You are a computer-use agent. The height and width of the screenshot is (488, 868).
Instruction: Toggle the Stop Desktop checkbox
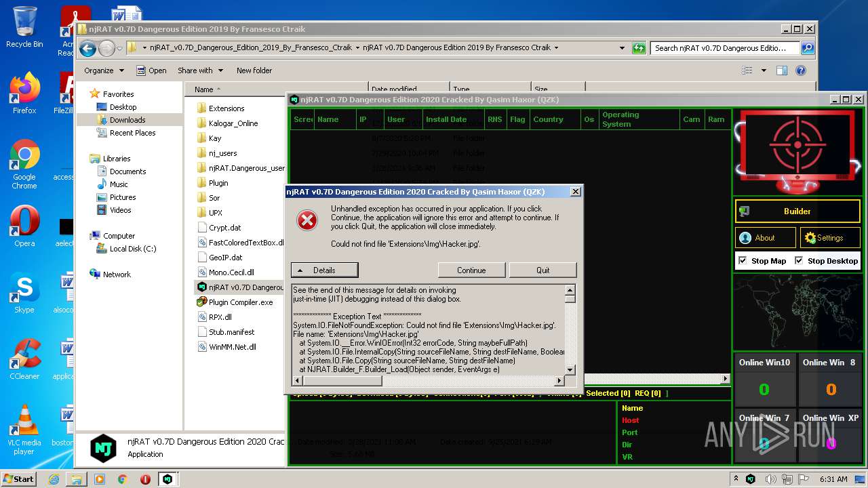(799, 261)
